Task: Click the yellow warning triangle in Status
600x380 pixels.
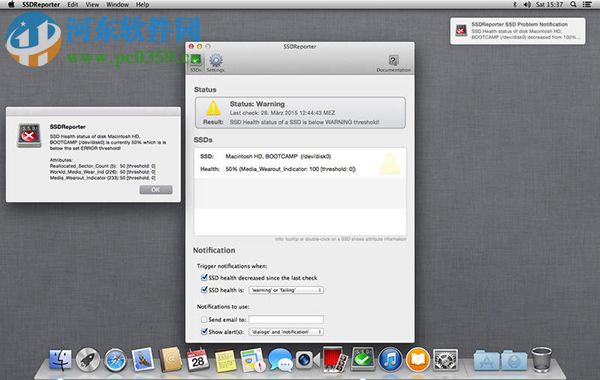Action: [213, 108]
